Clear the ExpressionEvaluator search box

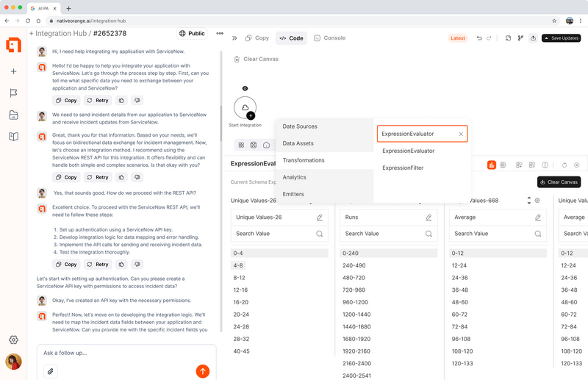point(461,135)
